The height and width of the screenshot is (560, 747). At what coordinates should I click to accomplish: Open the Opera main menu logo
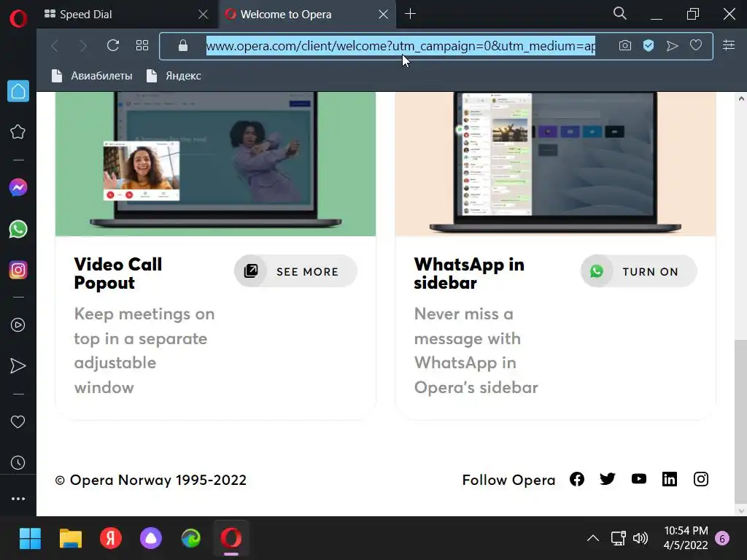[18, 19]
